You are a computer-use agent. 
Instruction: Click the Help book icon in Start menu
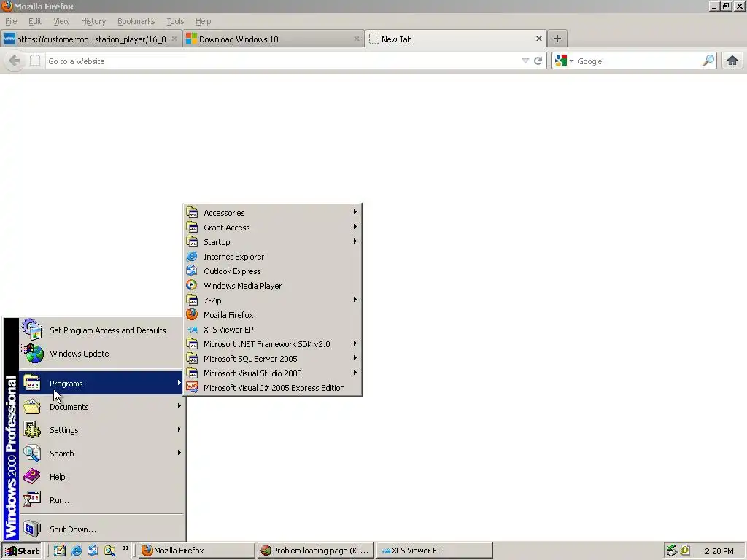(32, 476)
